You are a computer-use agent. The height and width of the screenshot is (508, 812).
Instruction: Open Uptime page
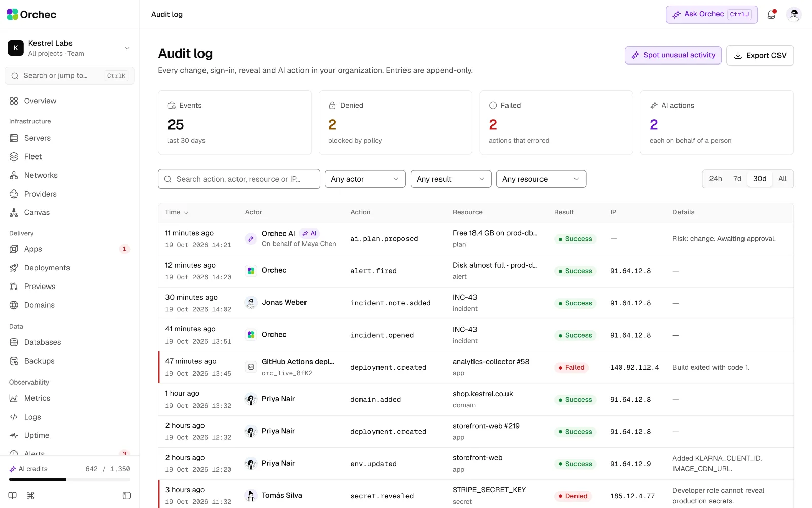click(70, 435)
